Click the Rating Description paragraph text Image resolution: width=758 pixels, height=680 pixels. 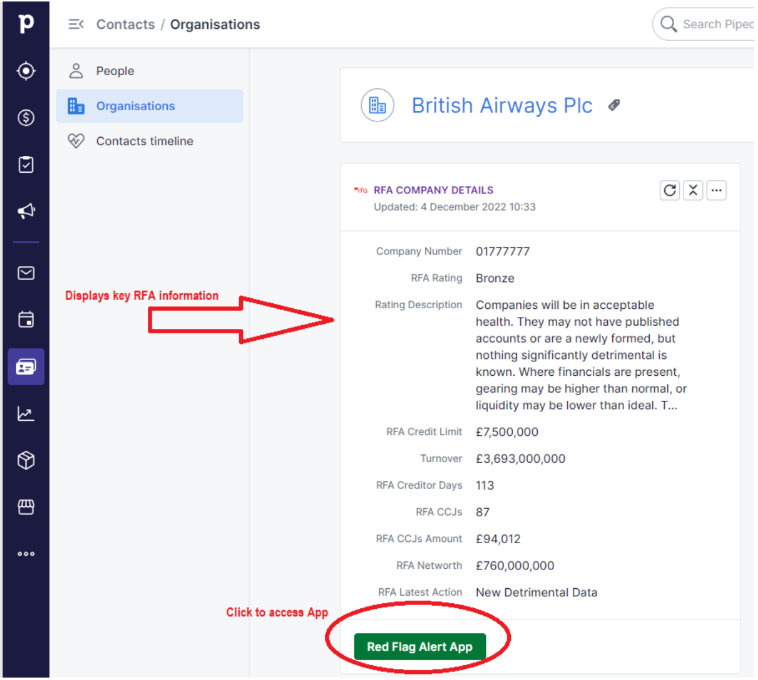581,355
